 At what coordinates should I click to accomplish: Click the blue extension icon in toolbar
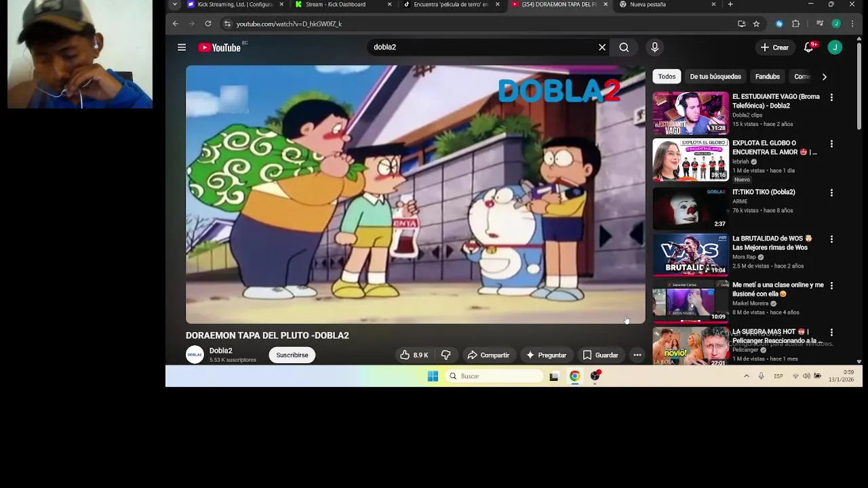(779, 24)
